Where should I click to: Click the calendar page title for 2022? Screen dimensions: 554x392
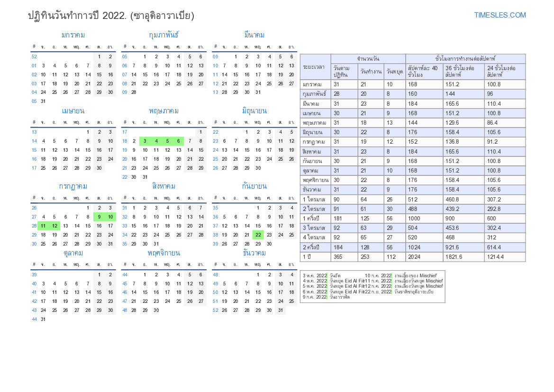111,16
